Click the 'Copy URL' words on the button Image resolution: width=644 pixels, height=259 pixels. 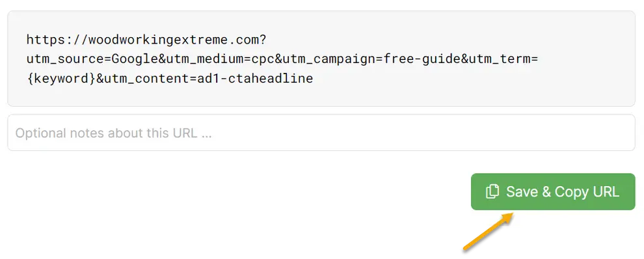point(587,191)
